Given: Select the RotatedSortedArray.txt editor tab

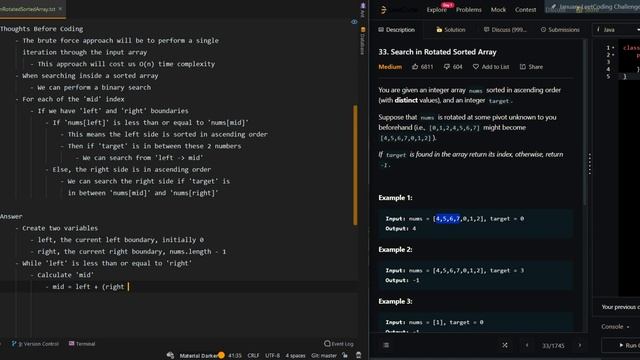Looking at the screenshot, I should coord(28,9).
